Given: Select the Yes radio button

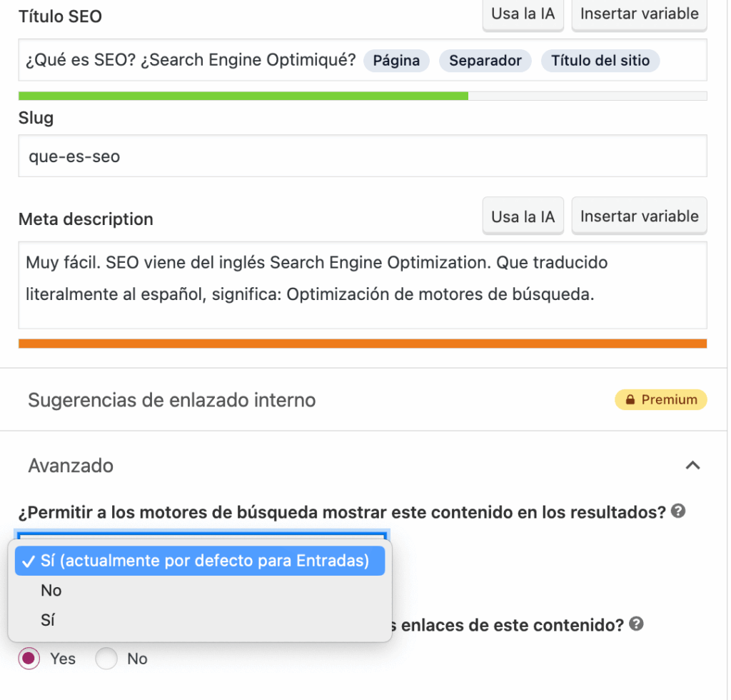Looking at the screenshot, I should pyautogui.click(x=29, y=659).
